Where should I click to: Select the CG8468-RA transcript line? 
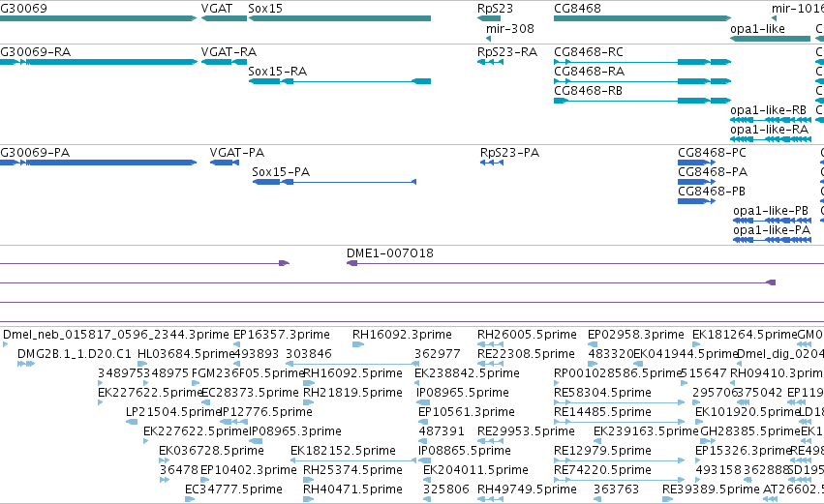tap(642, 81)
